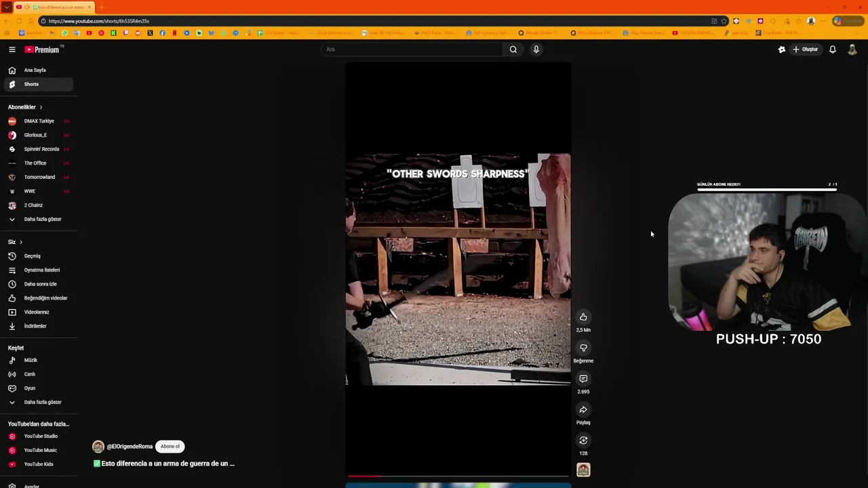Like the Short with thumbs-up icon

(x=583, y=317)
